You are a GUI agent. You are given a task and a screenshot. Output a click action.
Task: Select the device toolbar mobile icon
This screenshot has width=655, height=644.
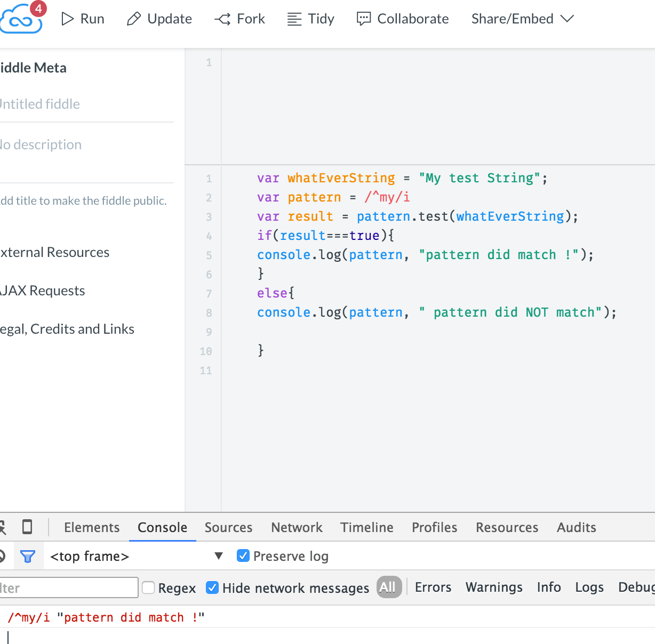(27, 527)
